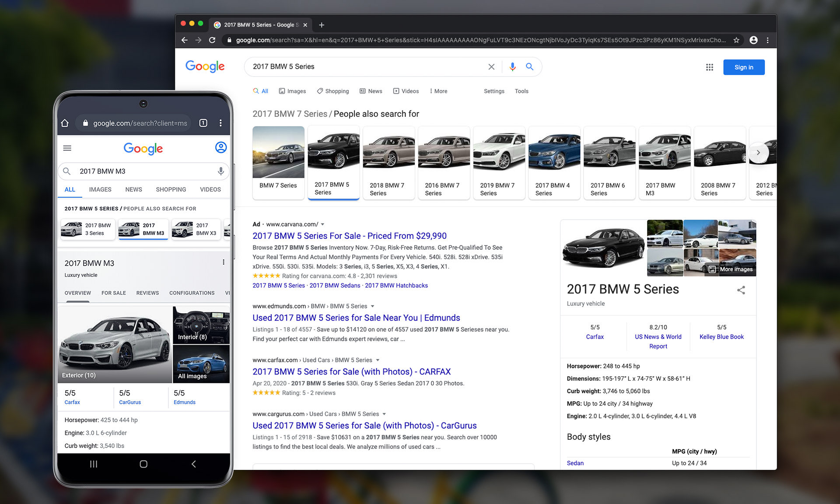Select the BMW 7 Series carousel card
Viewport: 840px width, 504px height.
coord(278,163)
